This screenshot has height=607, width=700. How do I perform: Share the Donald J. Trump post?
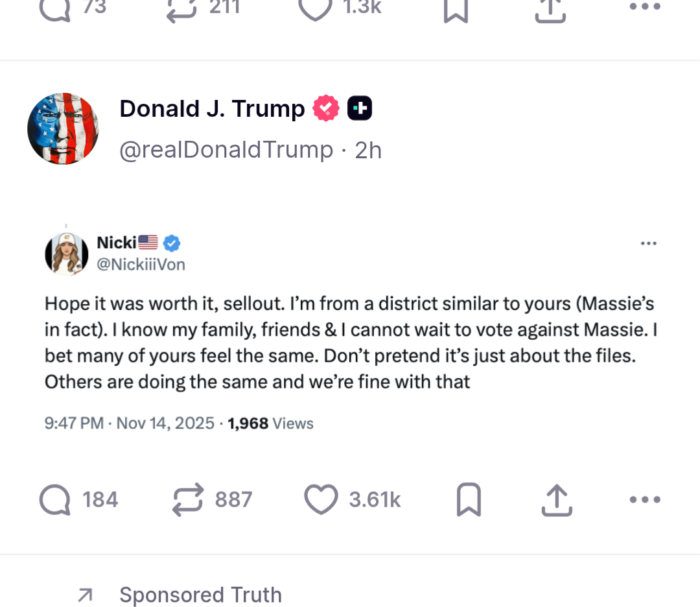pyautogui.click(x=556, y=500)
